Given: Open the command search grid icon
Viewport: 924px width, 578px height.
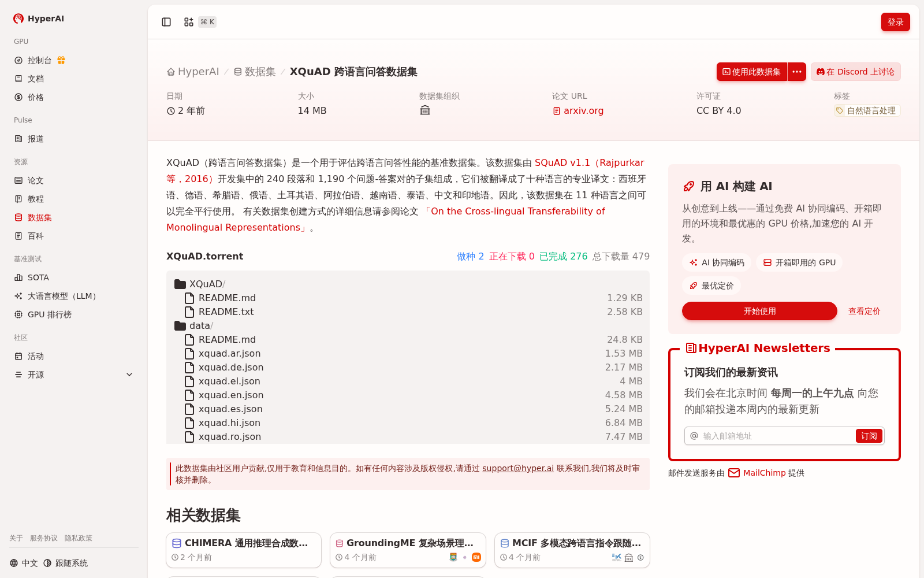Looking at the screenshot, I should (x=189, y=22).
